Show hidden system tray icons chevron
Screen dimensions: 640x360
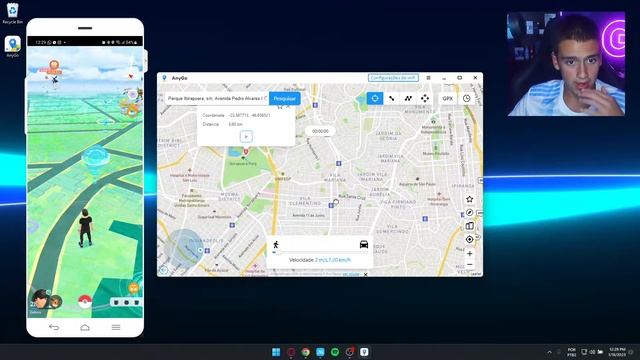click(549, 352)
